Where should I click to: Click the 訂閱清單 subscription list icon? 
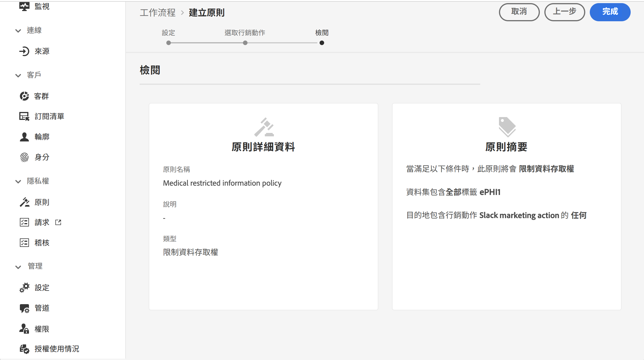[24, 116]
